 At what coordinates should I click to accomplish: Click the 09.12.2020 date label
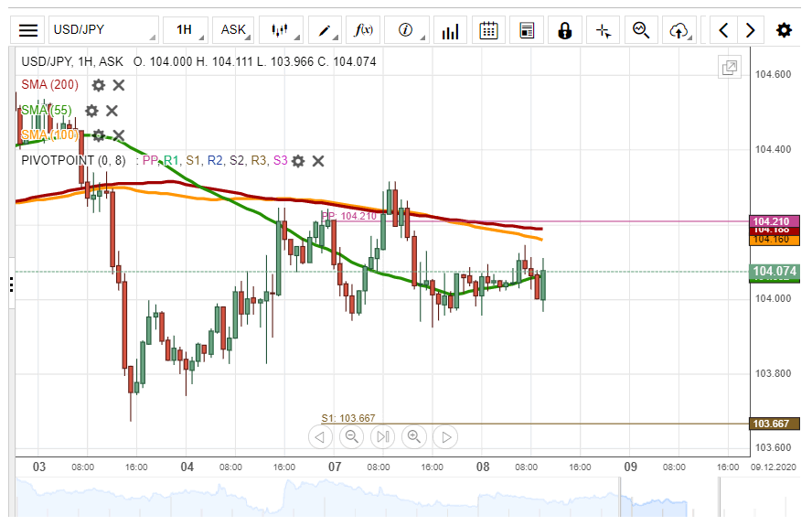pos(774,467)
